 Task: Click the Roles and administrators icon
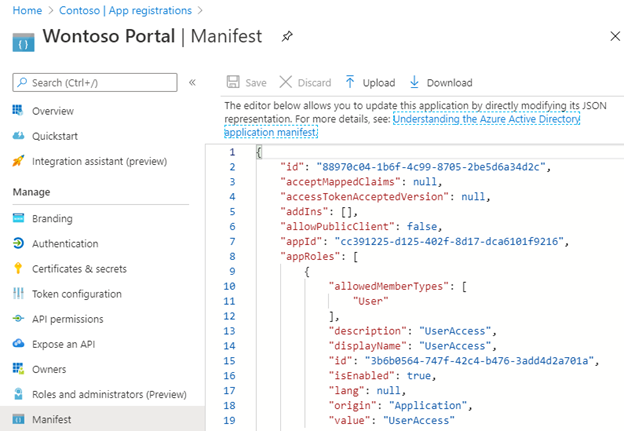(18, 394)
